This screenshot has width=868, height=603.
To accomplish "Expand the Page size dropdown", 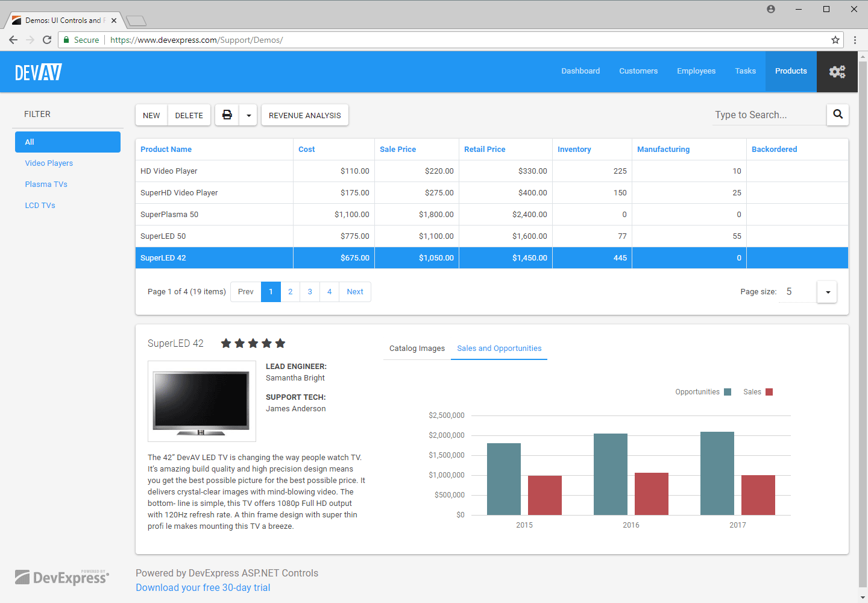I will (x=826, y=292).
